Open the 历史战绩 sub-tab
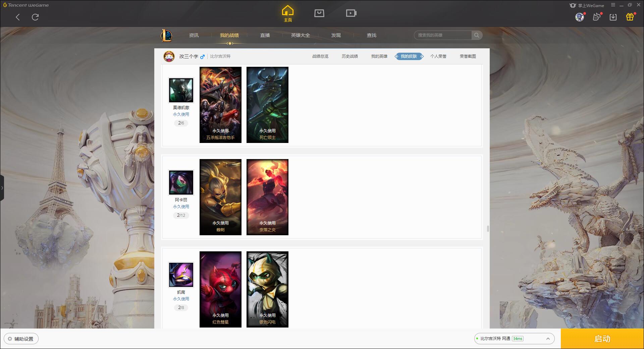This screenshot has width=644, height=349. tap(350, 56)
